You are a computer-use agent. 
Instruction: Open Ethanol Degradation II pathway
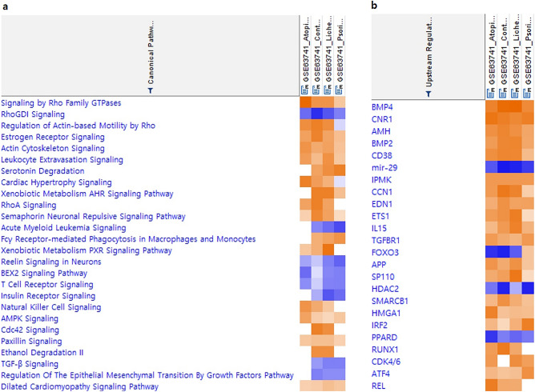click(42, 353)
